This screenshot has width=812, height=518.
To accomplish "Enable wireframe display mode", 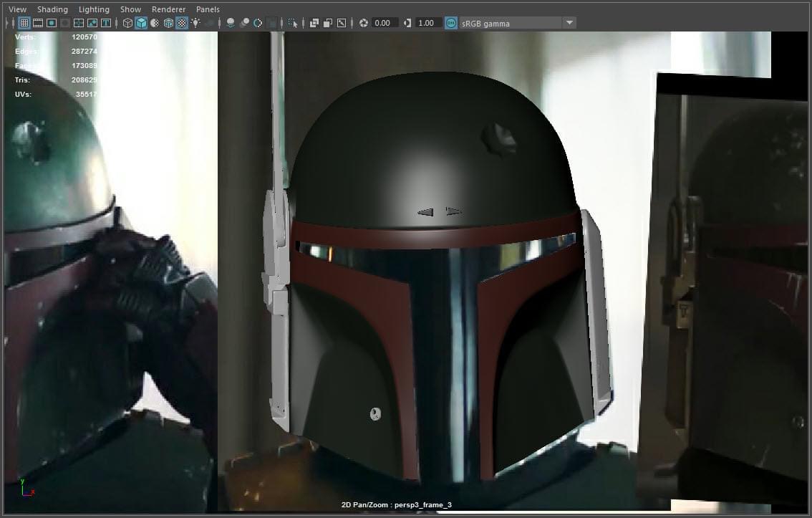I will 127,23.
